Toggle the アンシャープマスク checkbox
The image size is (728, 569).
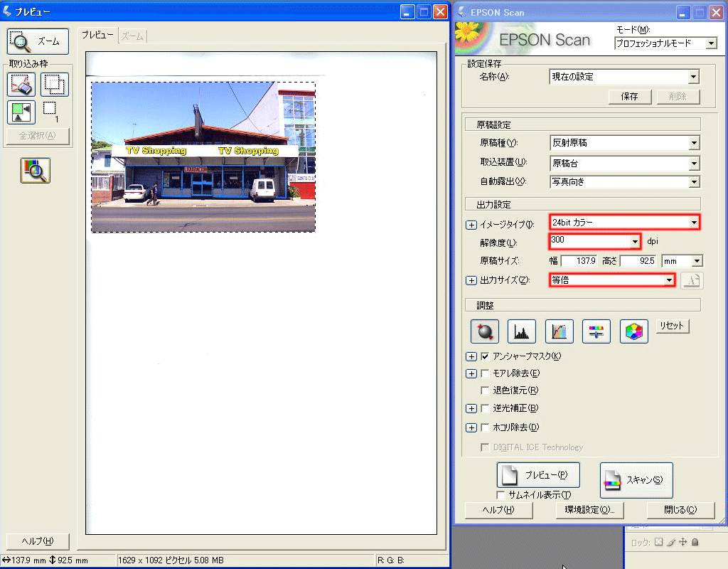[485, 357]
